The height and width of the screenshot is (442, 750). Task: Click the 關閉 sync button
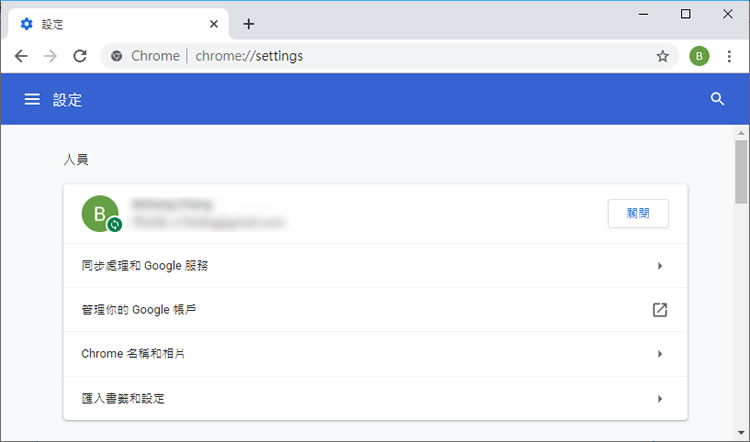coord(638,213)
